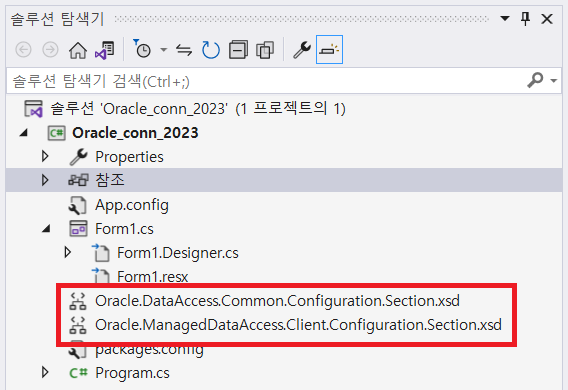
Task: Toggle Show All Files icon
Action: point(265,50)
